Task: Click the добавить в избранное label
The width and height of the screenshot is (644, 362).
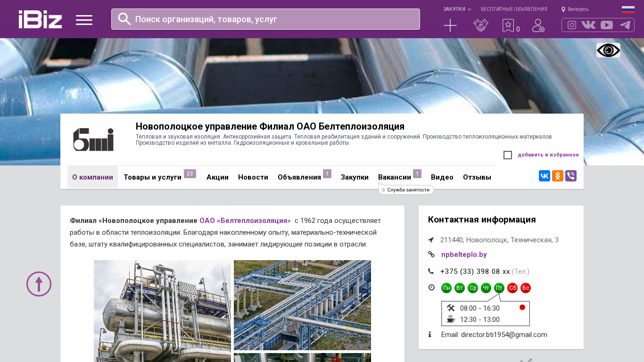Action: coord(548,155)
